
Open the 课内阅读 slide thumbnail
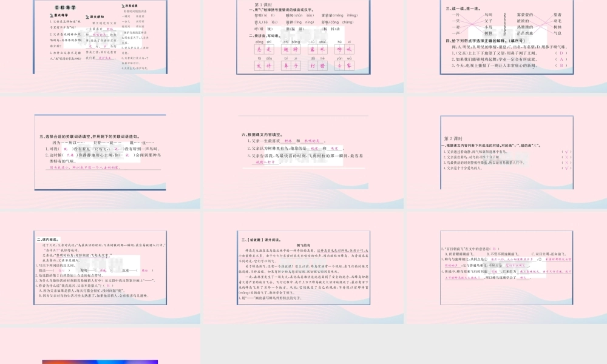pos(100,268)
